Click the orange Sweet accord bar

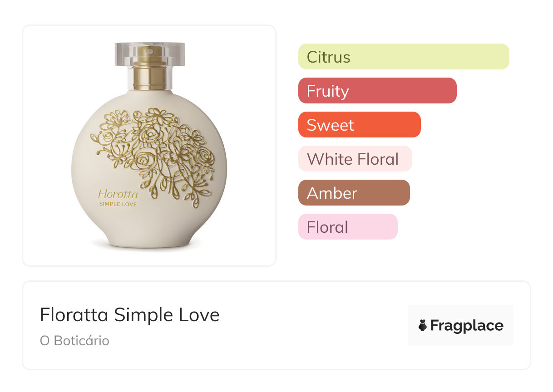pyautogui.click(x=359, y=125)
